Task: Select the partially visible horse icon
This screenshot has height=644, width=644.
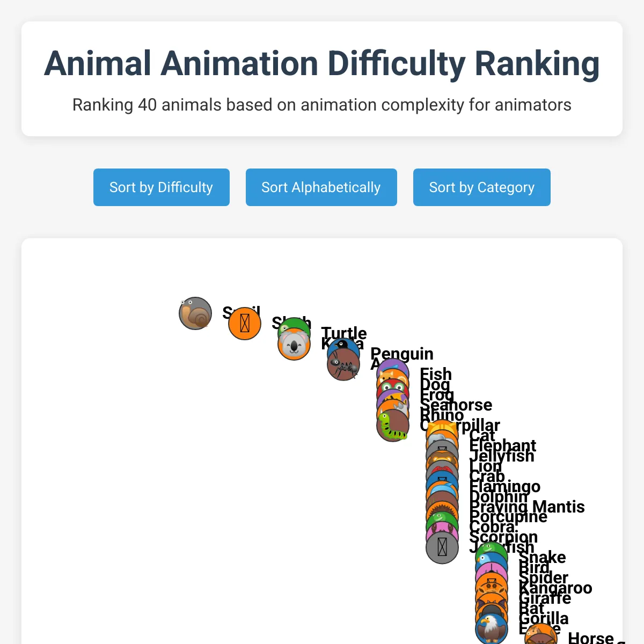Action: pos(541,634)
